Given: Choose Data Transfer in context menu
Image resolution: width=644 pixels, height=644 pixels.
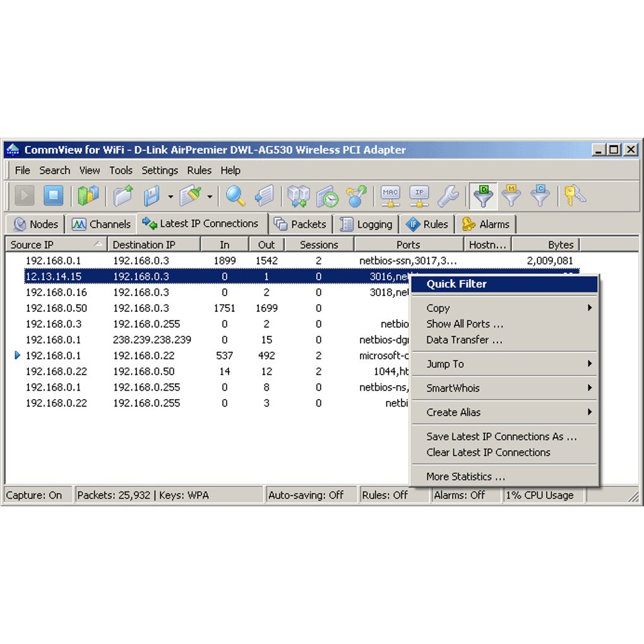Looking at the screenshot, I should click(x=504, y=340).
